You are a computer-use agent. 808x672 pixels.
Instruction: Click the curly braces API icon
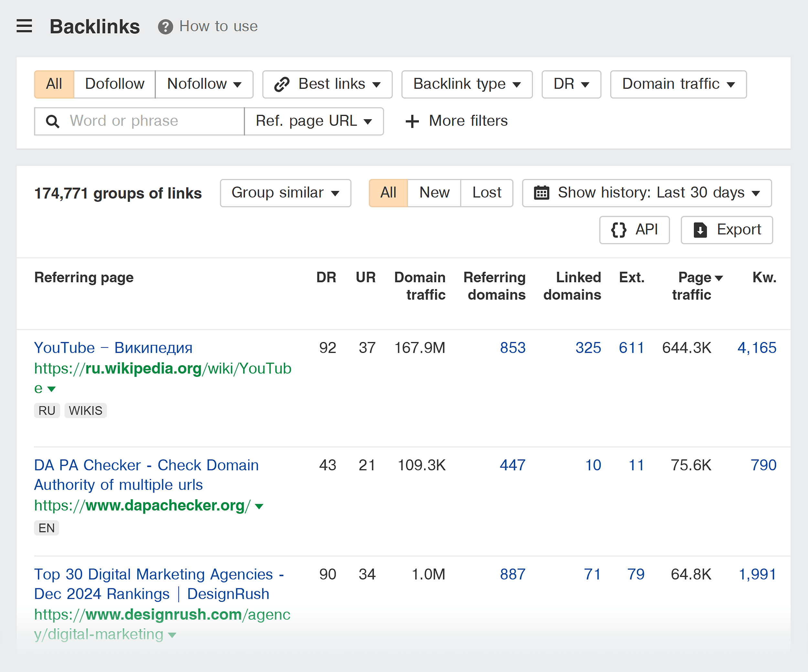click(619, 230)
